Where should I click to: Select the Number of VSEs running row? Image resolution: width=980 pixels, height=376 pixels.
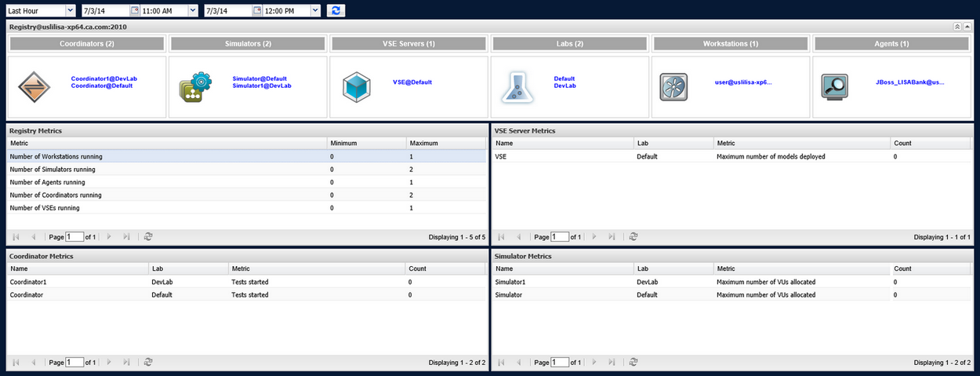(x=246, y=208)
